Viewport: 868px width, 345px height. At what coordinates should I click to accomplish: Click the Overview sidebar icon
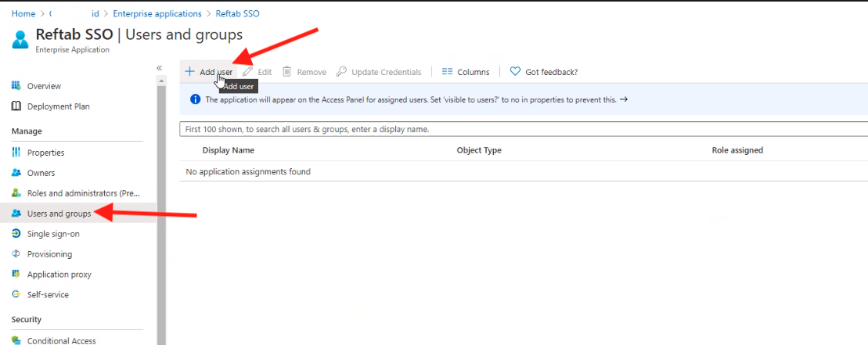click(x=16, y=86)
